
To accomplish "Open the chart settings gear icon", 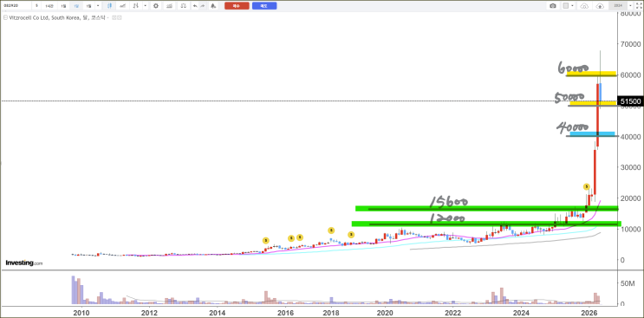I will (156, 6).
